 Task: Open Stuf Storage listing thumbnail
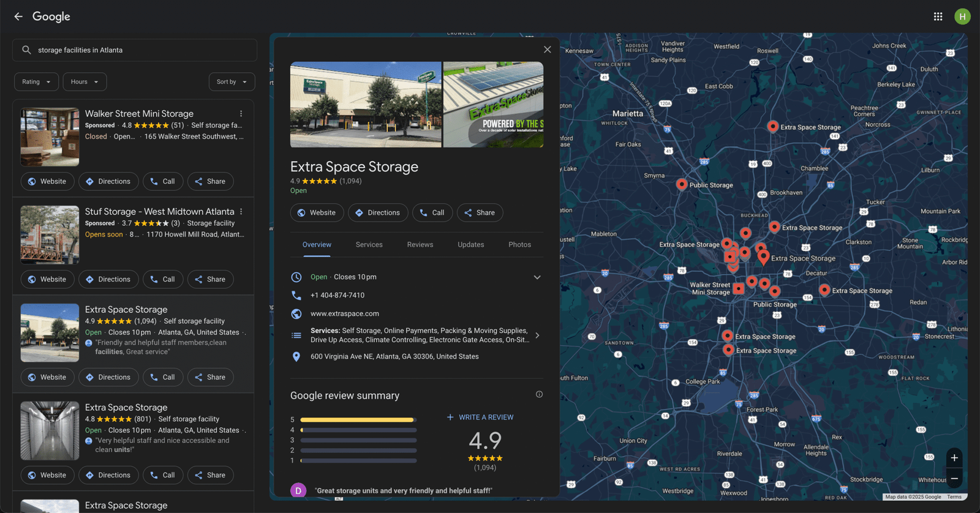(x=50, y=235)
